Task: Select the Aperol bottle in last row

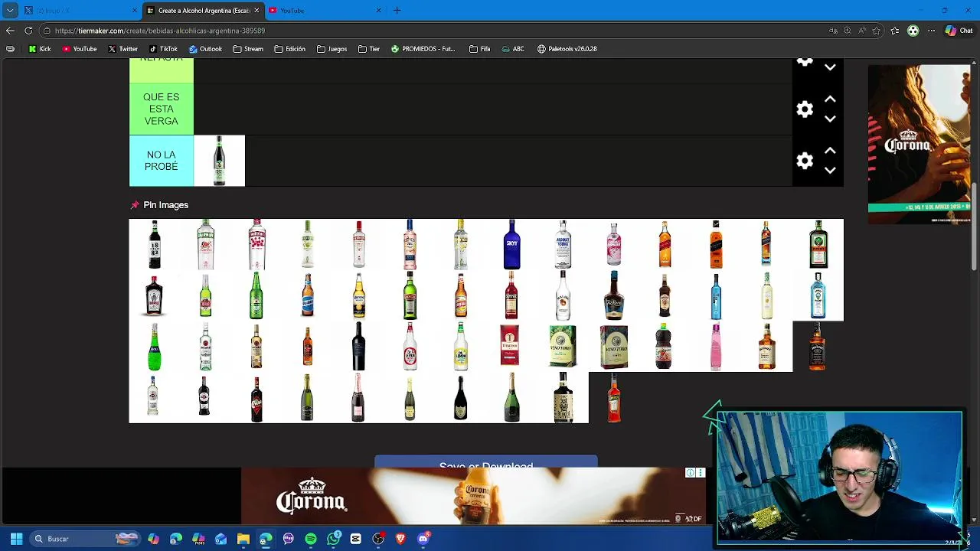Action: [x=614, y=398]
